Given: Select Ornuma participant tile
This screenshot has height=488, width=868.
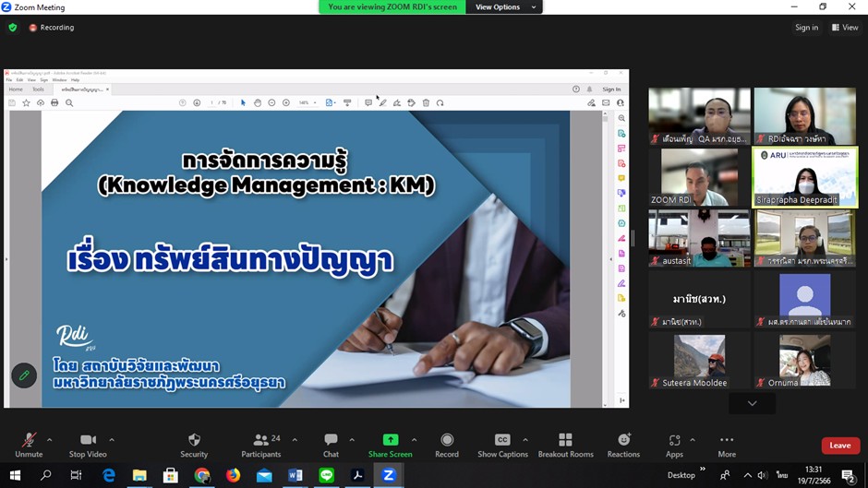Looking at the screenshot, I should point(805,360).
